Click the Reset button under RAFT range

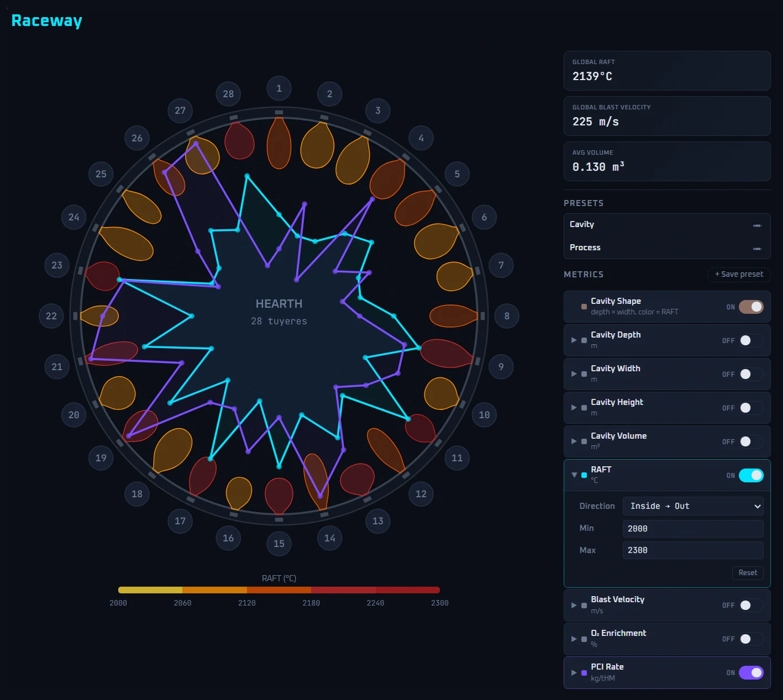748,573
